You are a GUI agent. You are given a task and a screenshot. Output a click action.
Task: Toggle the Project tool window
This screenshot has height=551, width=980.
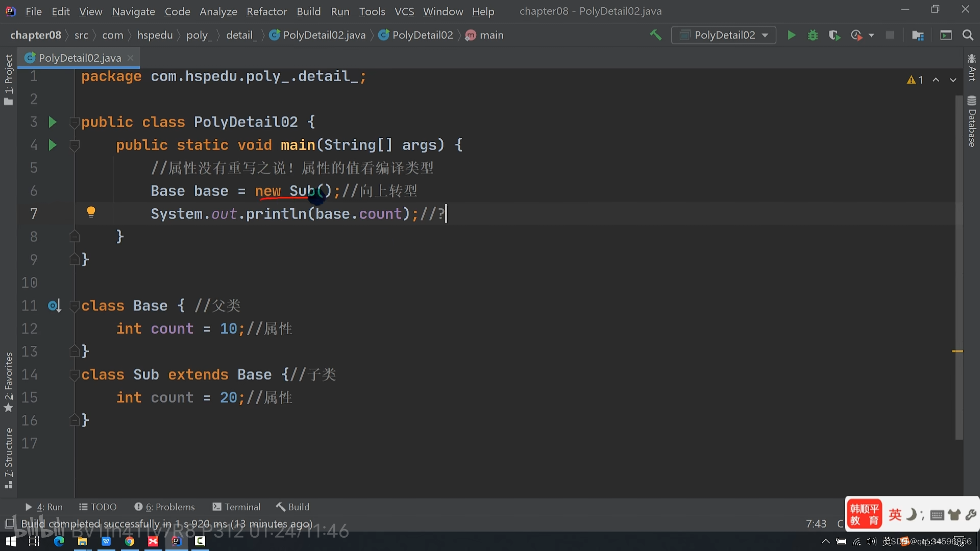(x=8, y=79)
